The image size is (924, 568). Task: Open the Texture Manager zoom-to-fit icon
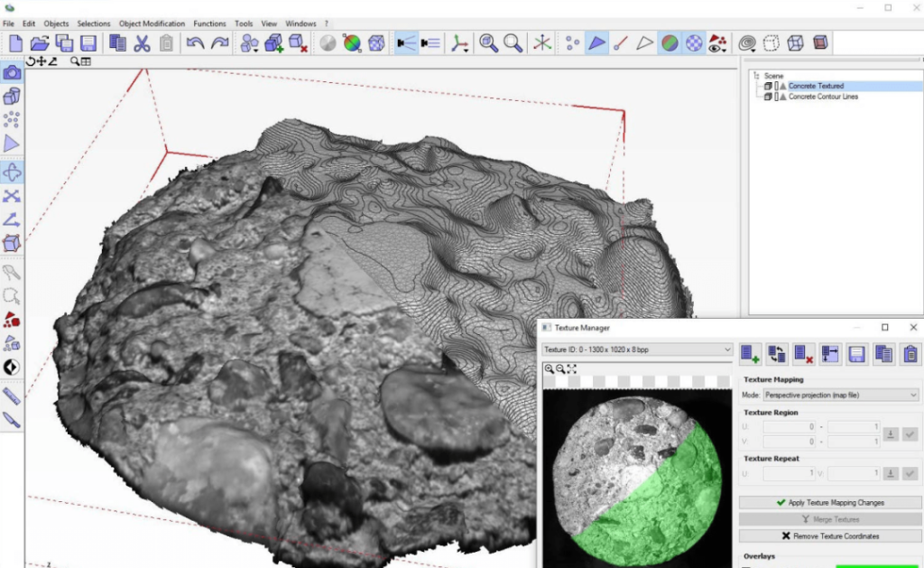pyautogui.click(x=571, y=368)
